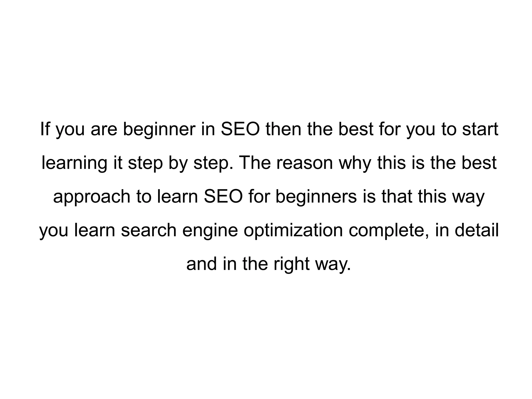The image size is (532, 399).
Task: Click the word "reason" in "The reason why"
Action: (304, 163)
